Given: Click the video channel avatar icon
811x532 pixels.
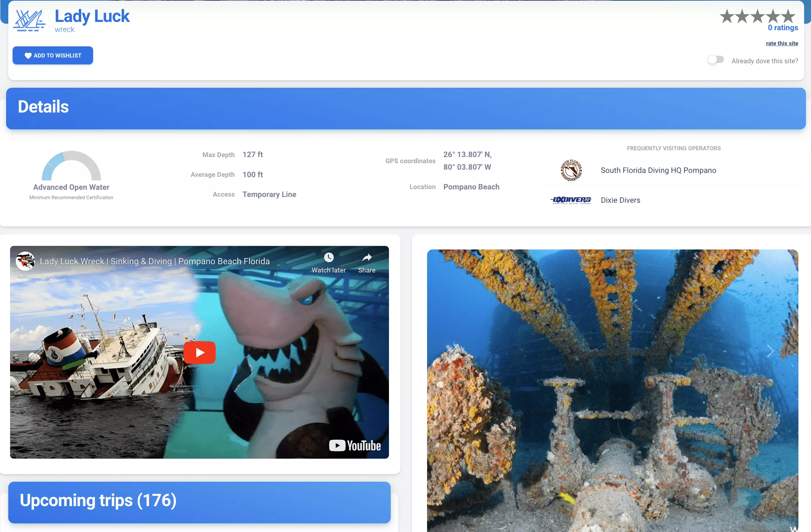Looking at the screenshot, I should [x=25, y=261].
